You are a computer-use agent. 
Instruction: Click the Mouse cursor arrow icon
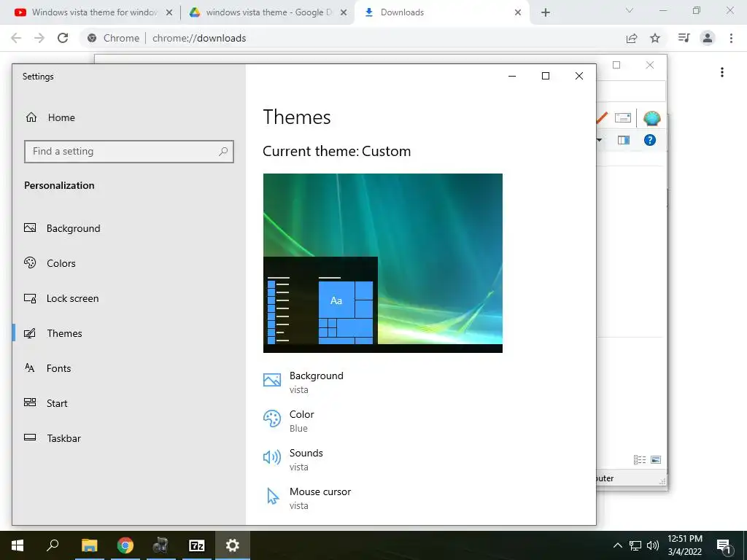[x=273, y=496]
